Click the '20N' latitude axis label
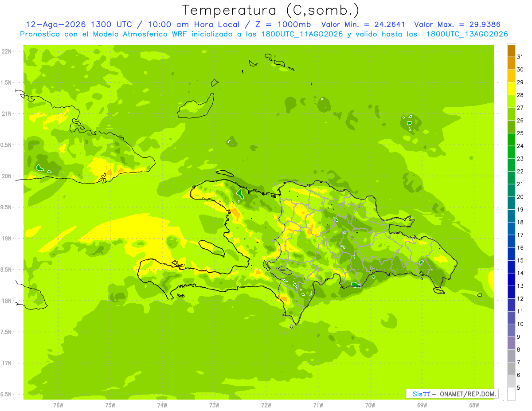The height and width of the screenshot is (411, 532). coord(7,176)
